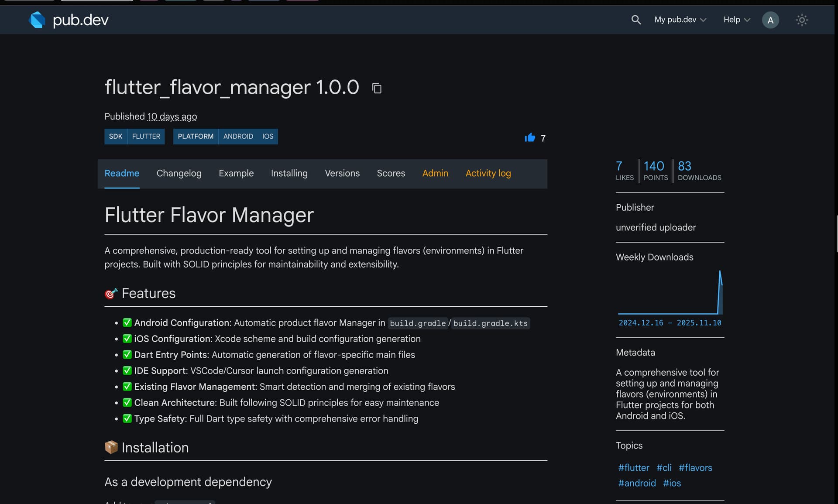The width and height of the screenshot is (838, 504).
Task: Expand the Help dropdown menu
Action: click(736, 20)
